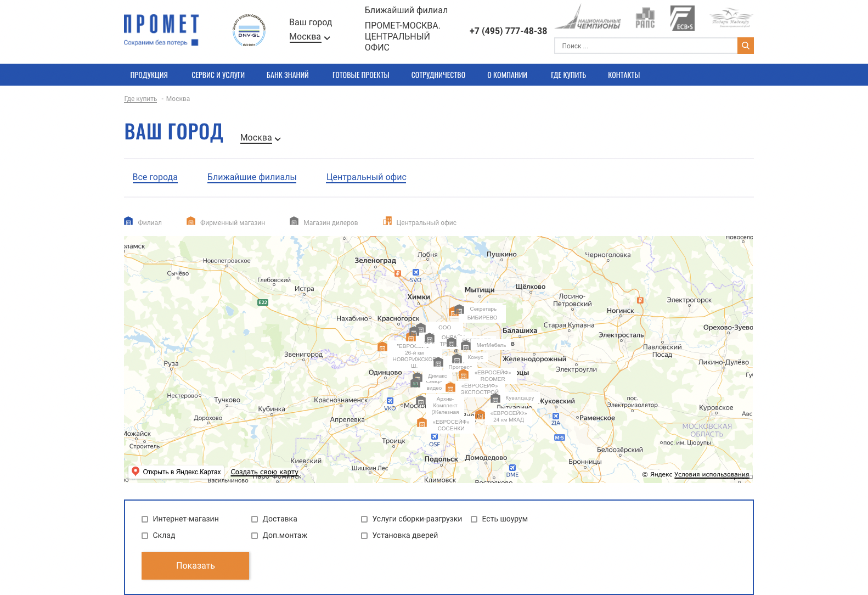Follow the Где купить breadcrumb link
The image size is (868, 595).
pyautogui.click(x=140, y=99)
